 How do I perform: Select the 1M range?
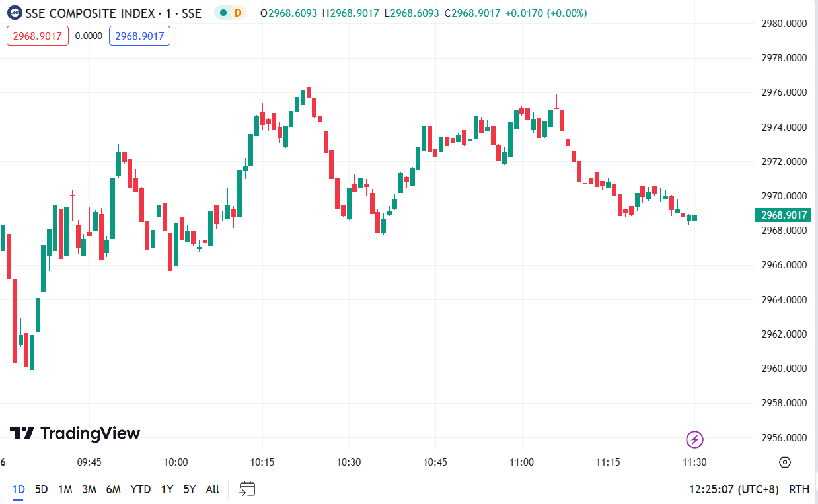(65, 489)
